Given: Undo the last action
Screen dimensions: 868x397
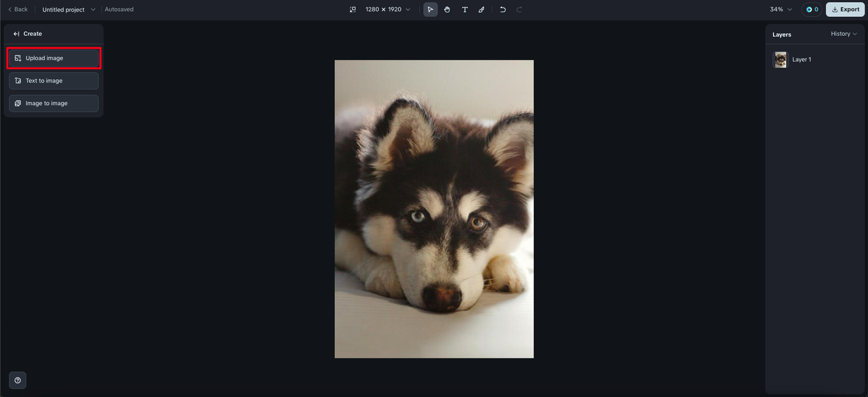Looking at the screenshot, I should (502, 9).
